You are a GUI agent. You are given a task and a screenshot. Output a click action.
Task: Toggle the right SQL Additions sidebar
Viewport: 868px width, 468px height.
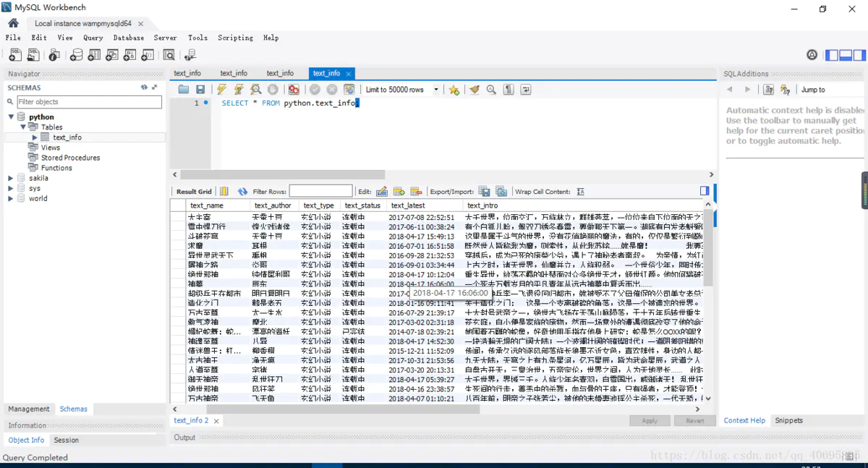[x=859, y=55]
